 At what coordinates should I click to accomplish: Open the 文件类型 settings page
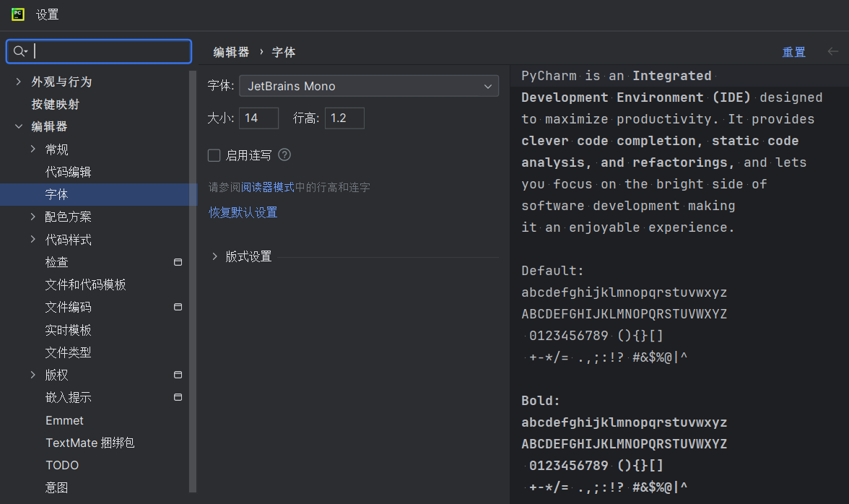click(x=68, y=352)
